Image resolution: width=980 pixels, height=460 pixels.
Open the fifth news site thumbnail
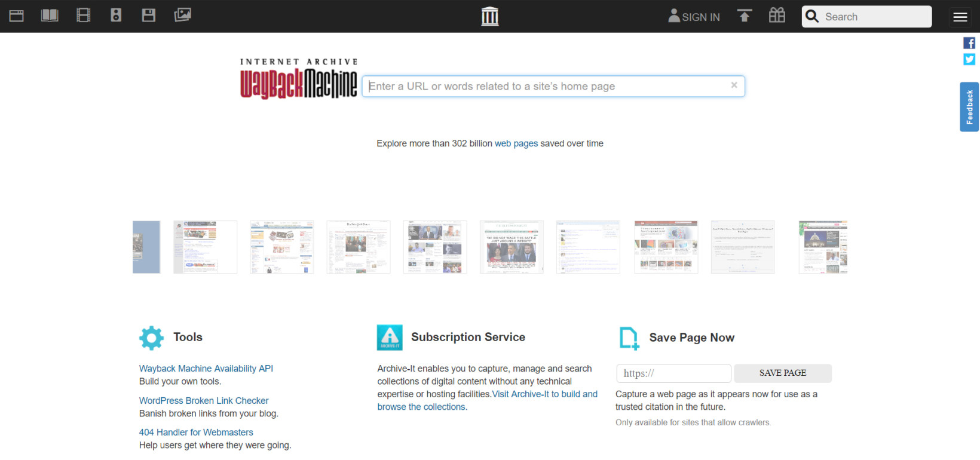[x=435, y=247]
